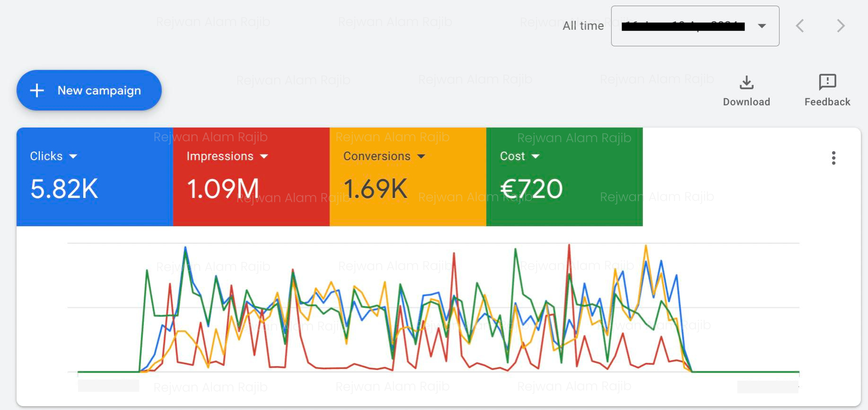Select the green €720 Cost value

[531, 189]
